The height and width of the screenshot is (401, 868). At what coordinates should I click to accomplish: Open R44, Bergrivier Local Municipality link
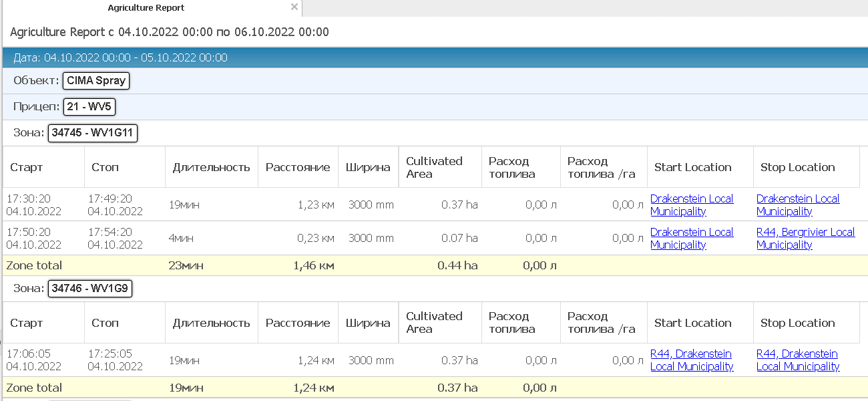click(x=805, y=239)
